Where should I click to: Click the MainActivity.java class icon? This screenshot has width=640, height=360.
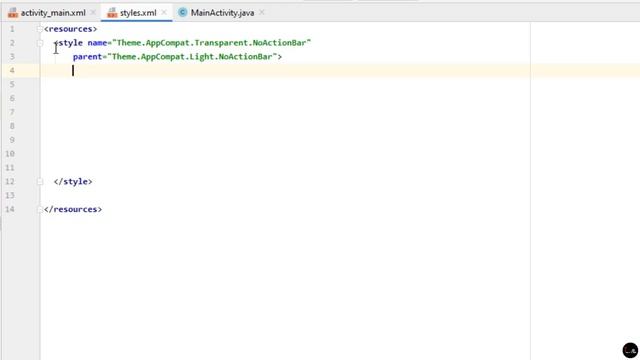(x=183, y=13)
